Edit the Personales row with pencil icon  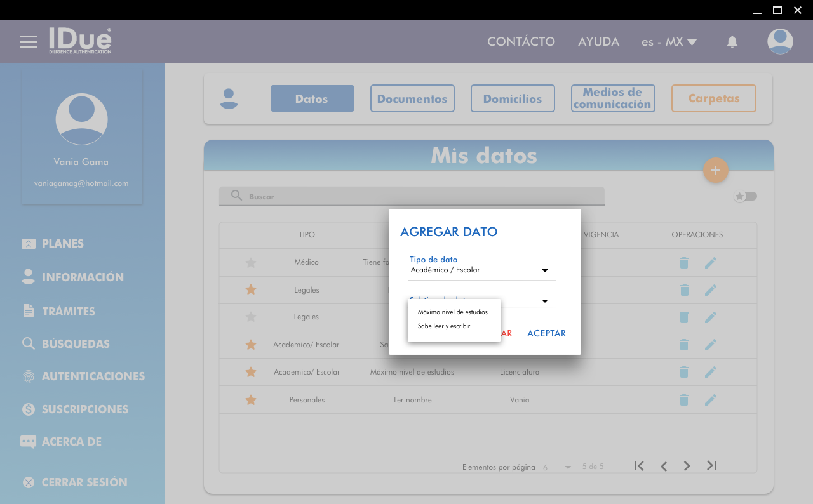click(710, 400)
